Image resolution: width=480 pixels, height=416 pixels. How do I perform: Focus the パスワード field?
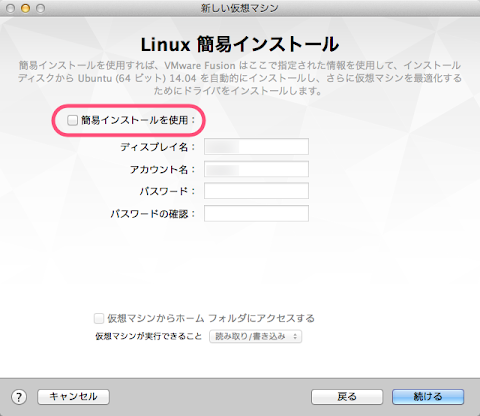pyautogui.click(x=256, y=191)
